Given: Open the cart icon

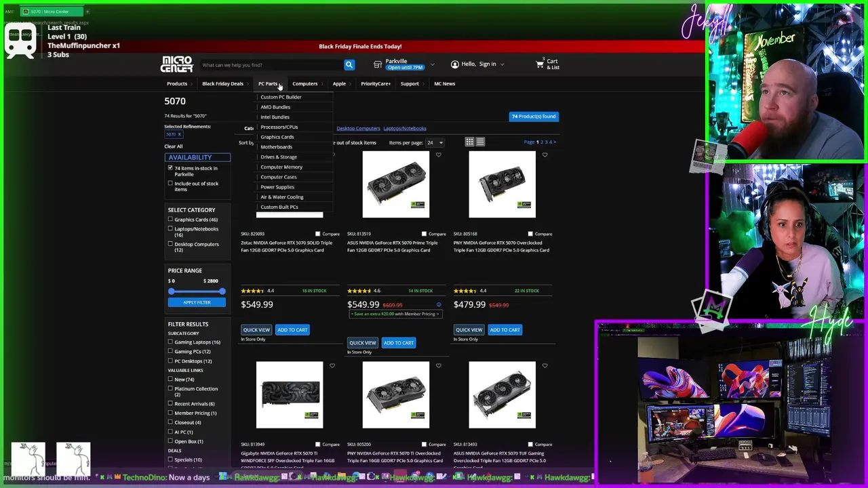Looking at the screenshot, I should pyautogui.click(x=540, y=64).
